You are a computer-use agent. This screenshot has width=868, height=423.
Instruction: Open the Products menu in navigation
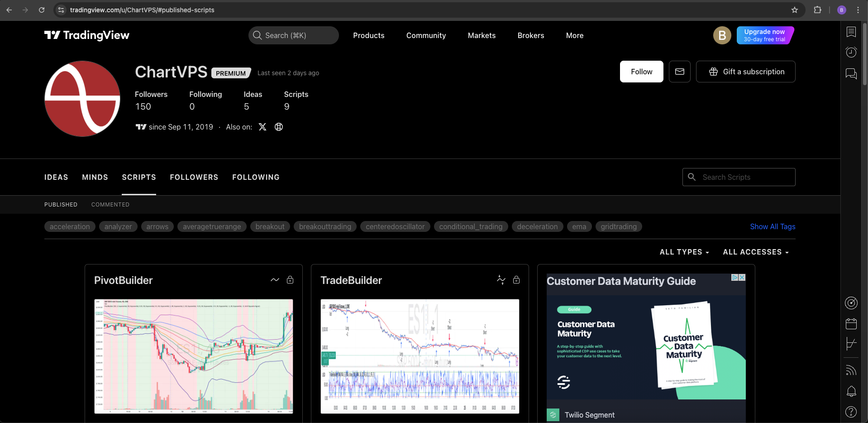tap(368, 35)
